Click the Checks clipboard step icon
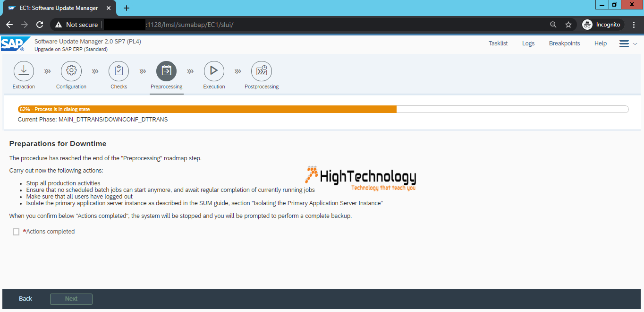 click(119, 71)
